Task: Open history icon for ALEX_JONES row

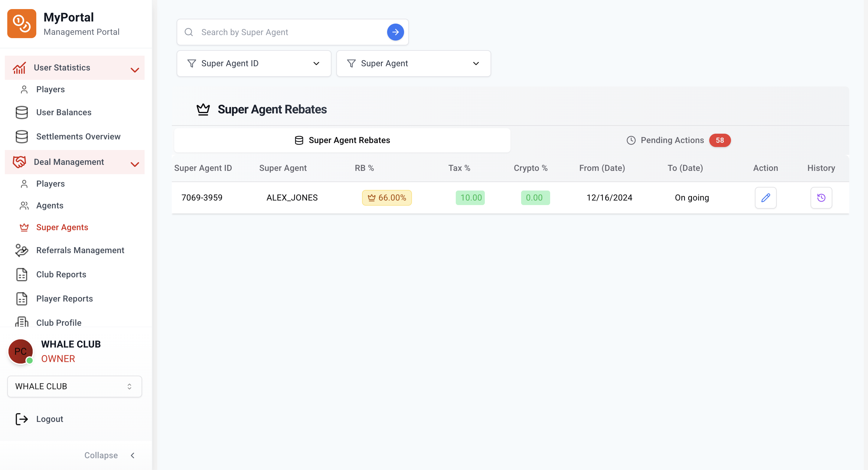Action: click(x=821, y=197)
